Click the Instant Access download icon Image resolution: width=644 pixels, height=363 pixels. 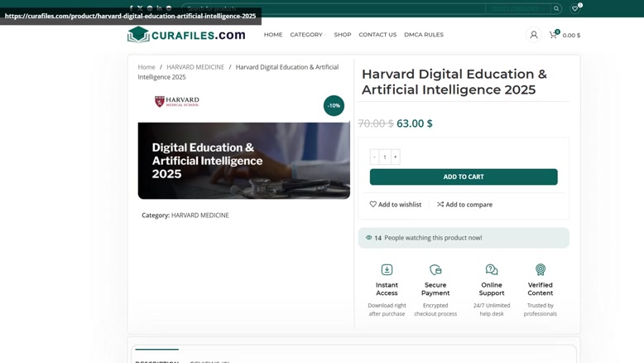[x=387, y=269]
